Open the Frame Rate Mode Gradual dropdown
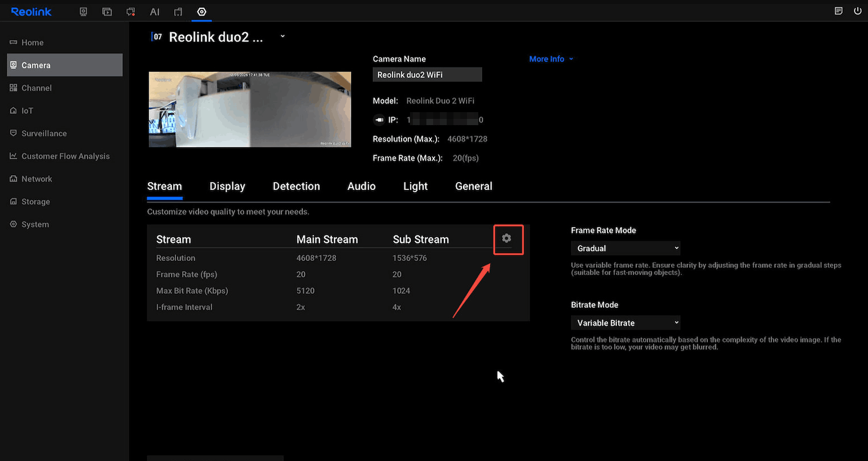Viewport: 868px width, 461px height. 625,248
